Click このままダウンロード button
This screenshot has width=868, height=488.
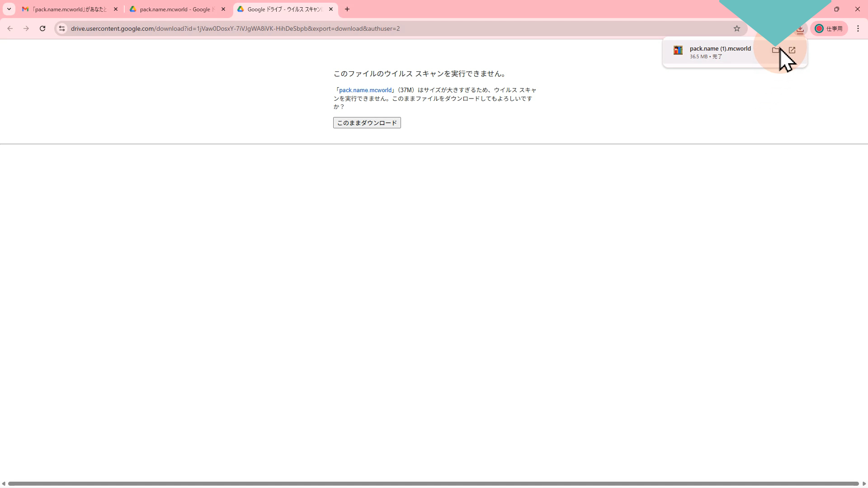tap(367, 123)
